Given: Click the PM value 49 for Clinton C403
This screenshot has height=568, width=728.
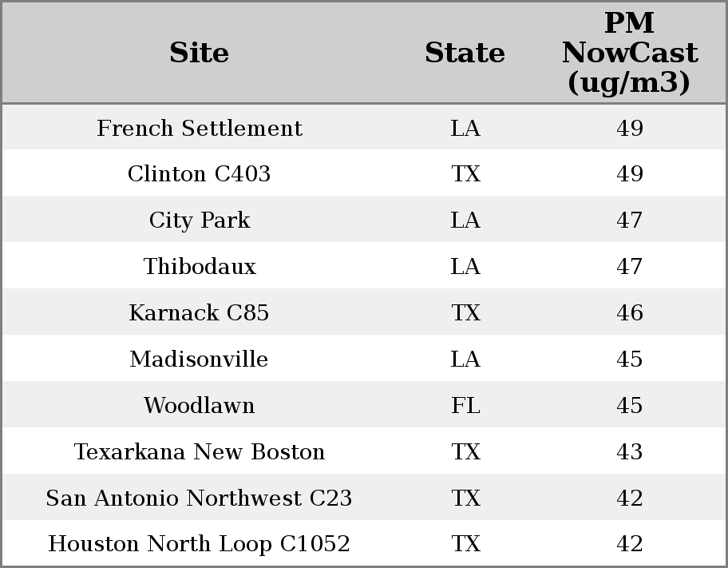Looking at the screenshot, I should coord(629,174).
